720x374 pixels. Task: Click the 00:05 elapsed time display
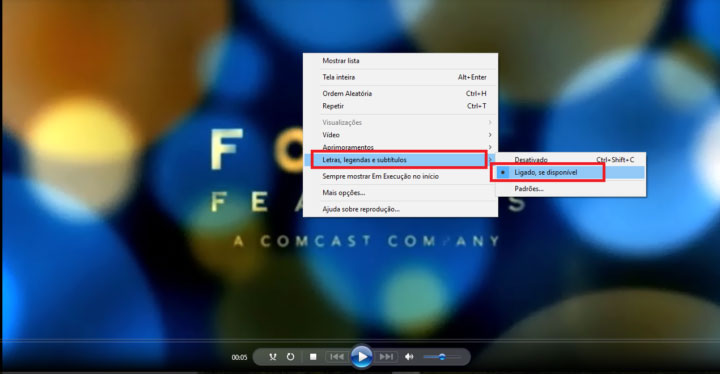(239, 357)
